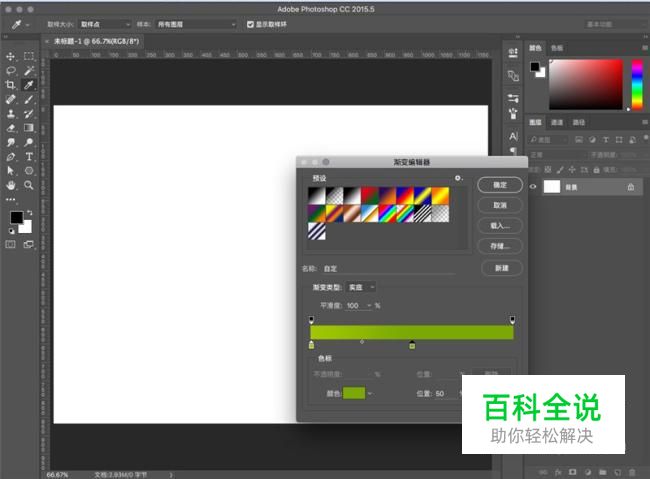Toggle the 显示取样环 checkbox

tap(250, 24)
